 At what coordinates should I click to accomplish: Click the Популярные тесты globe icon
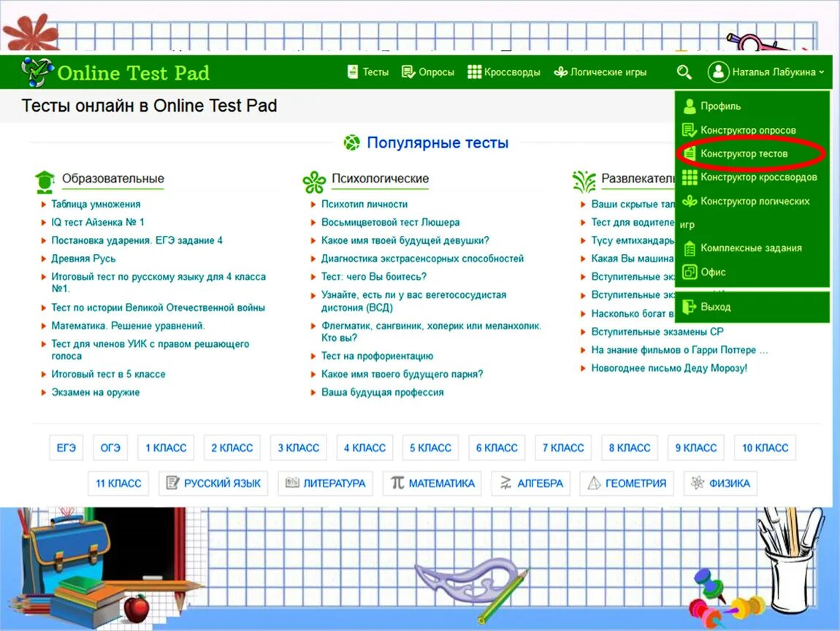pyautogui.click(x=351, y=143)
